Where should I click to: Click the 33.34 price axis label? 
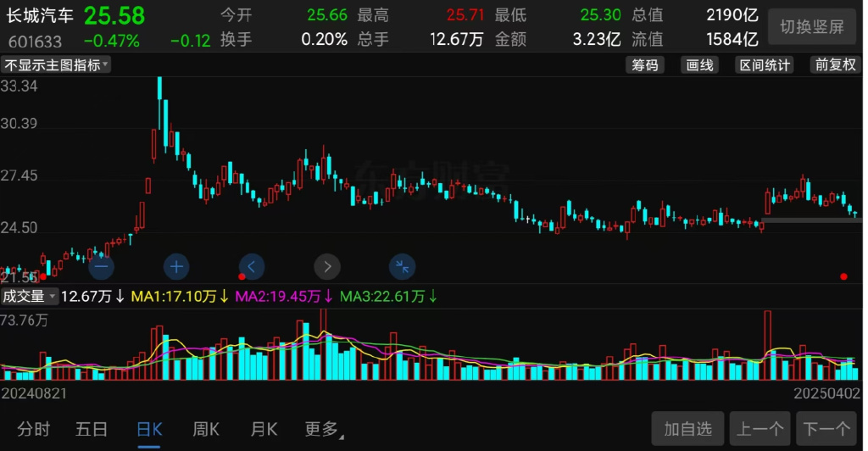point(19,86)
